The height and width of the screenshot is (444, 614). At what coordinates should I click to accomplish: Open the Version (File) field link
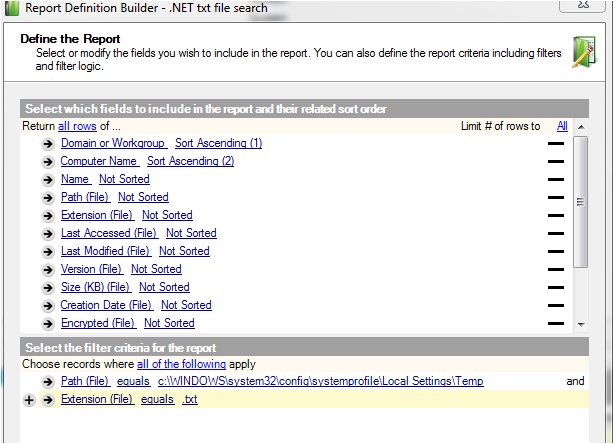point(92,269)
